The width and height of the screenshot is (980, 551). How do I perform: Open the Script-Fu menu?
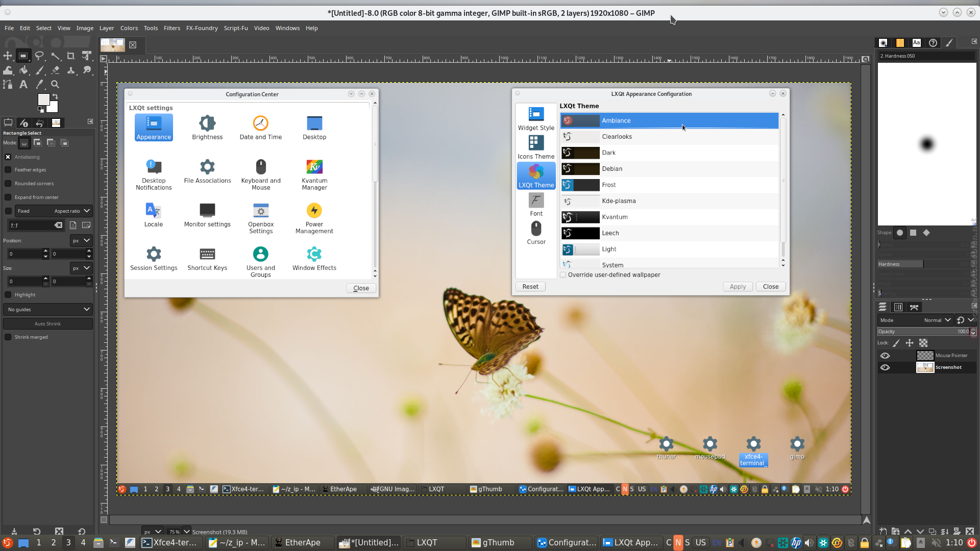236,28
